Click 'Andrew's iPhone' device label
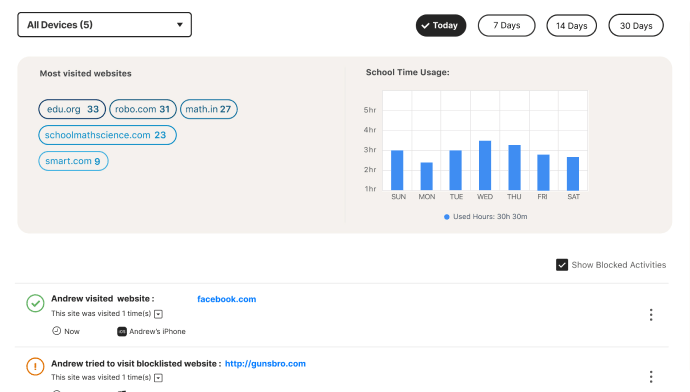 [158, 331]
